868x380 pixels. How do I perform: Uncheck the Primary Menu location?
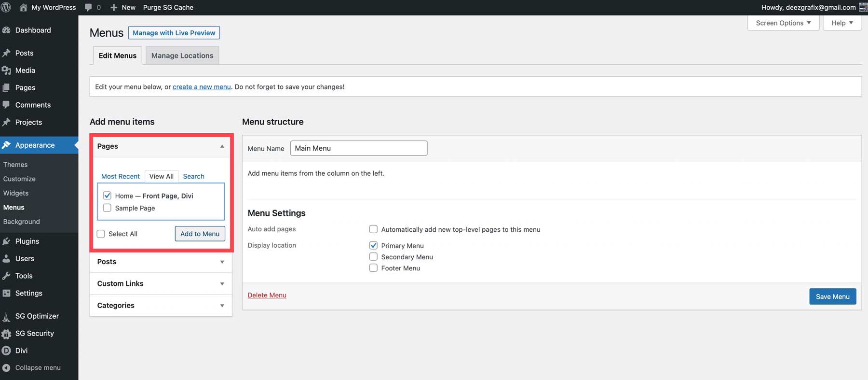pos(373,245)
